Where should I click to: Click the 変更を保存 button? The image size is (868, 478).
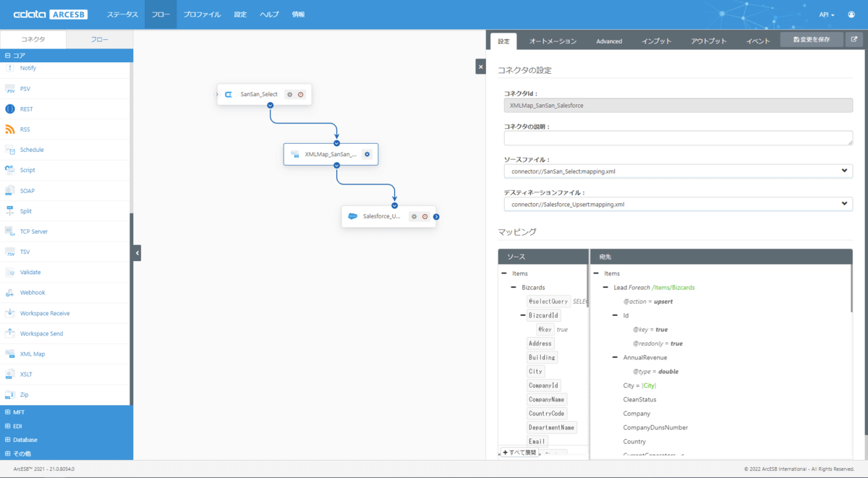tap(812, 40)
